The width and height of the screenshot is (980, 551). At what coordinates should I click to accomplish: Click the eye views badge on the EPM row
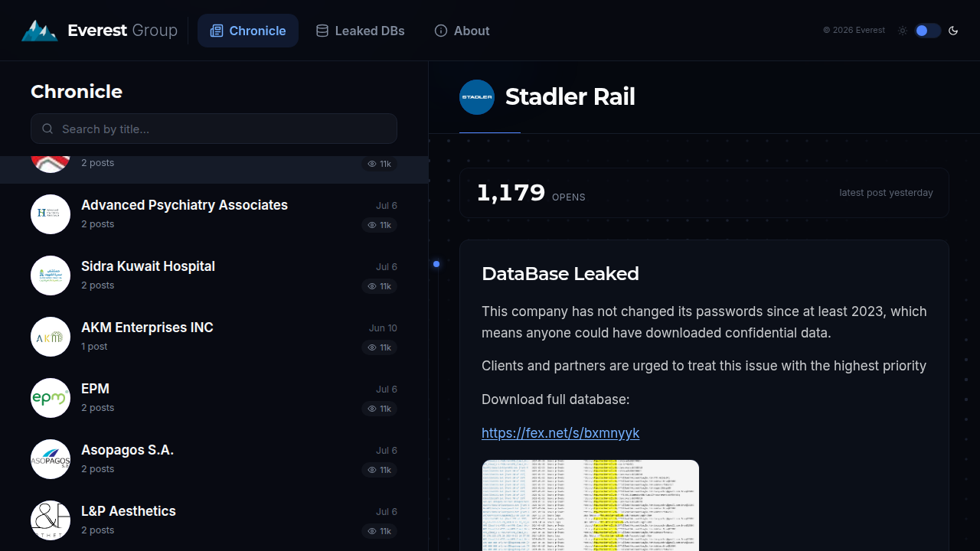click(380, 409)
